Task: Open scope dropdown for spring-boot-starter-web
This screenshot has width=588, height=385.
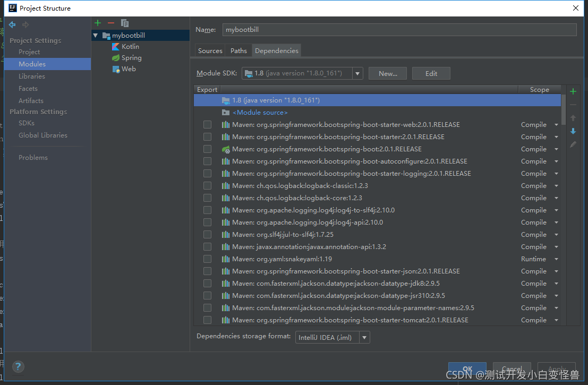Action: pos(557,125)
